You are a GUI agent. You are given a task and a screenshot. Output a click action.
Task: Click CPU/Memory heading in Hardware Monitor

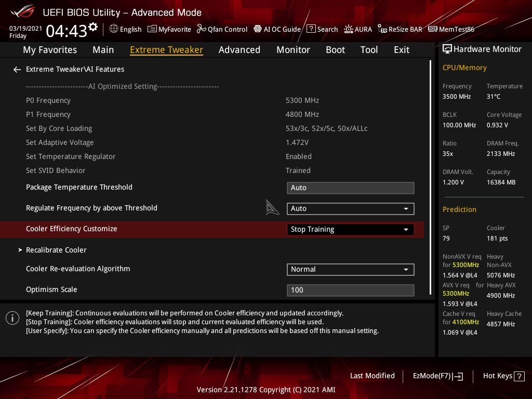[464, 68]
